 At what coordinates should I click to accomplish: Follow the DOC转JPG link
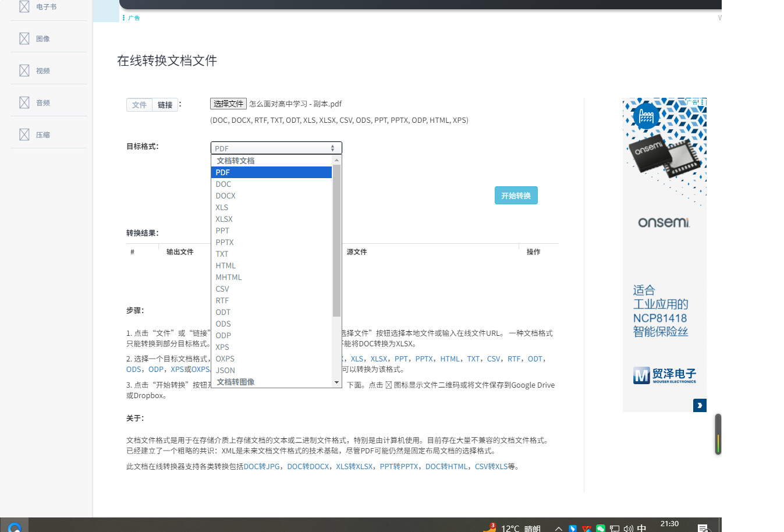click(261, 466)
